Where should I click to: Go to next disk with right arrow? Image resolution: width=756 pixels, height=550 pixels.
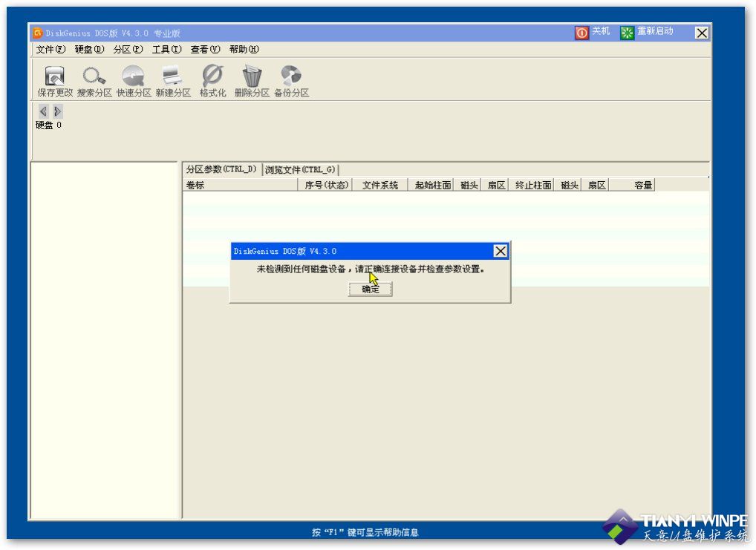point(57,111)
